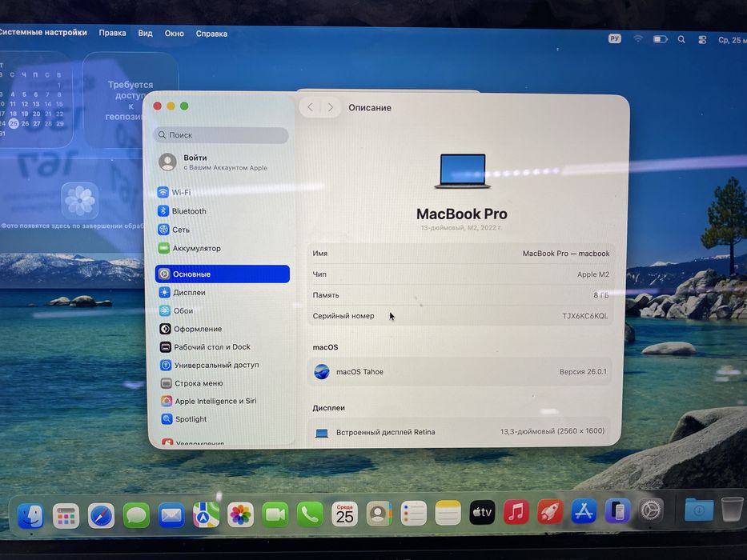This screenshot has width=747, height=560.
Task: Open the Справка menu
Action: click(x=211, y=34)
